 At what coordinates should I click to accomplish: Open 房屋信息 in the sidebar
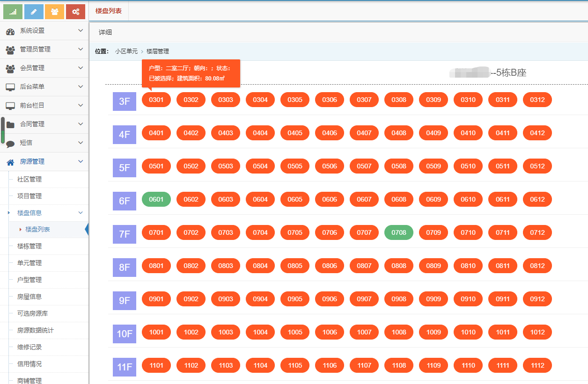[x=29, y=297]
